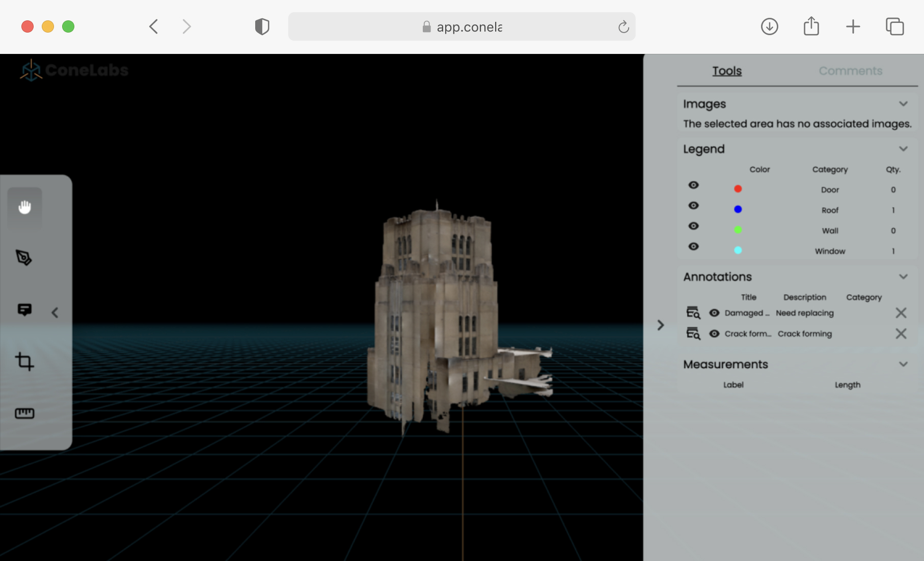The image size is (924, 561).
Task: Select the ruler measurement tool
Action: (24, 413)
